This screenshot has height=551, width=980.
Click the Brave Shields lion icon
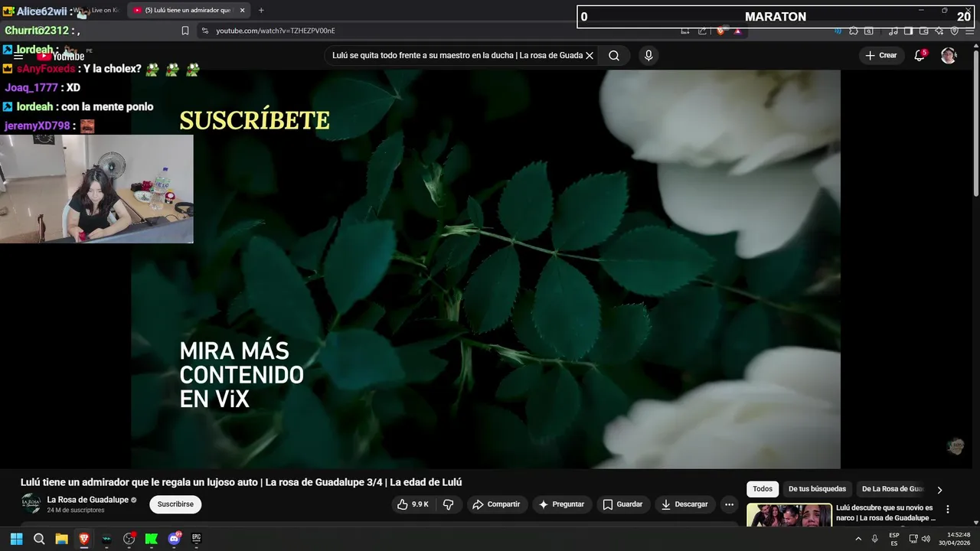[720, 31]
